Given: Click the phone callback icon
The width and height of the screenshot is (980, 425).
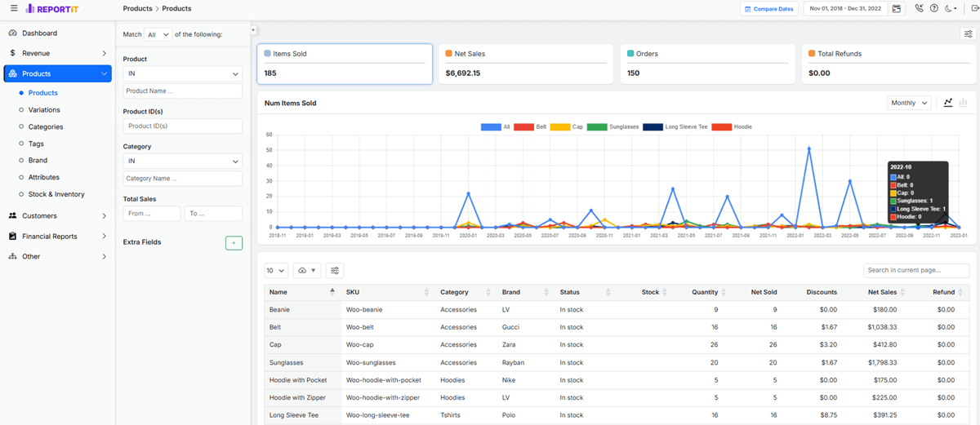Looking at the screenshot, I should pos(920,9).
